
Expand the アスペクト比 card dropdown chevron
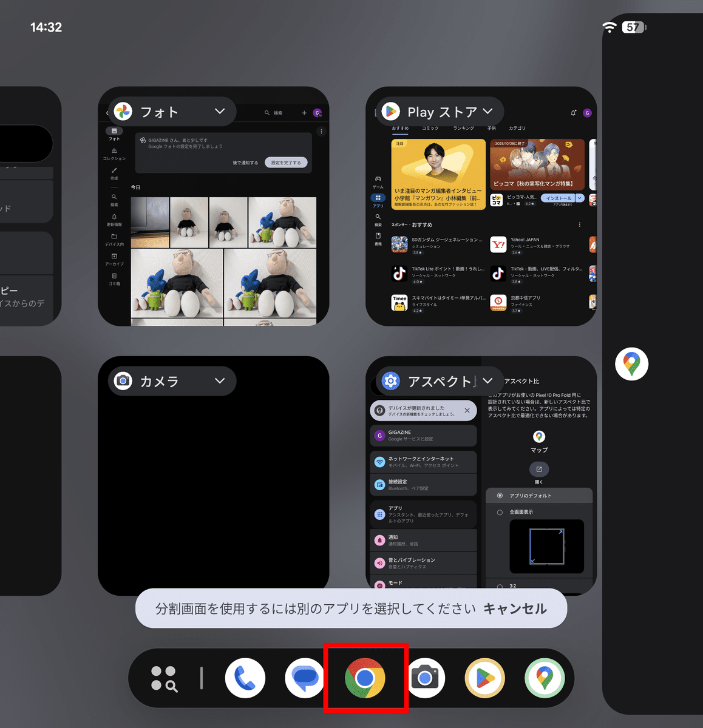487,381
